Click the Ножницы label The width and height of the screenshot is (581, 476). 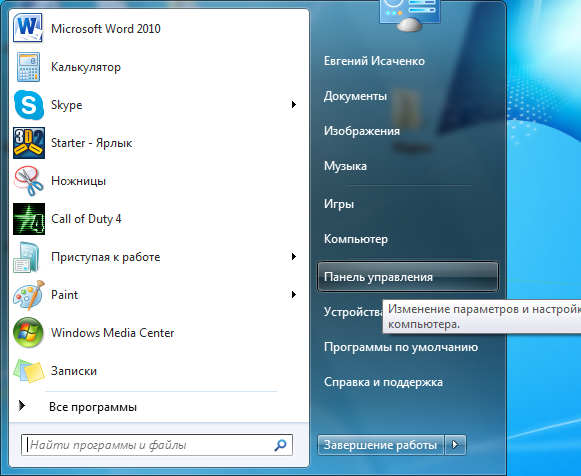tap(78, 181)
